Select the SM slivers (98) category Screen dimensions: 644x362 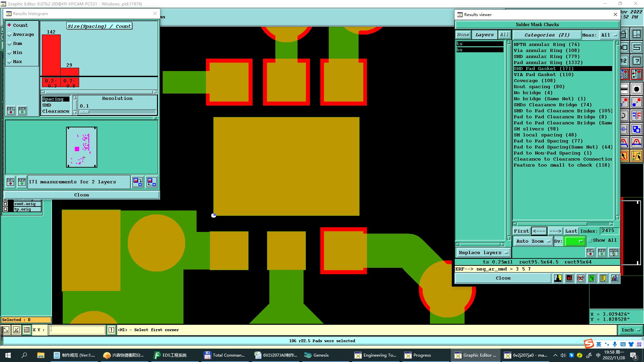click(x=536, y=129)
